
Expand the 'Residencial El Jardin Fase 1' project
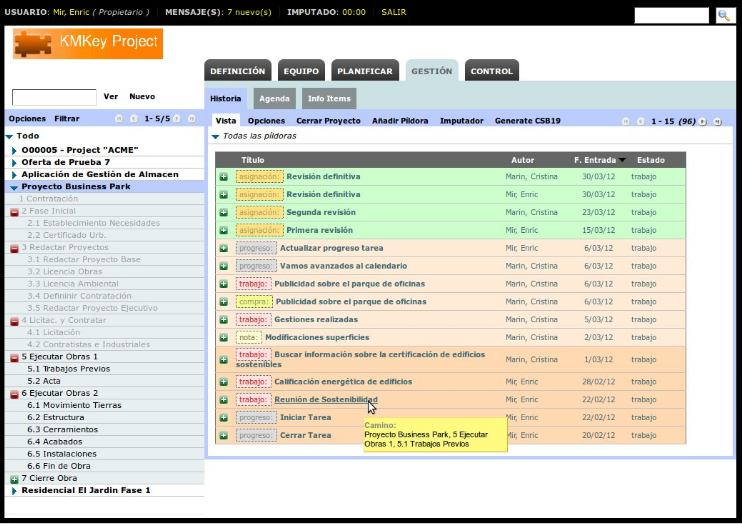point(15,491)
